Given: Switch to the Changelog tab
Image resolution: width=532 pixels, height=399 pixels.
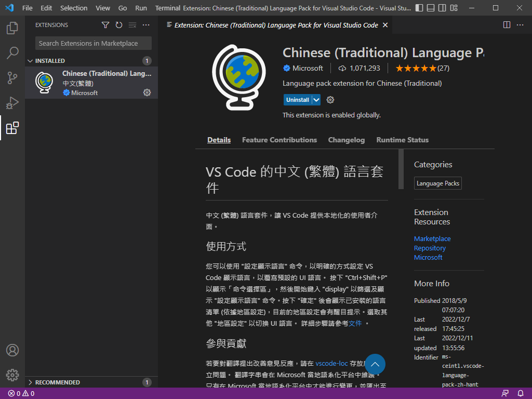Looking at the screenshot, I should 347,140.
